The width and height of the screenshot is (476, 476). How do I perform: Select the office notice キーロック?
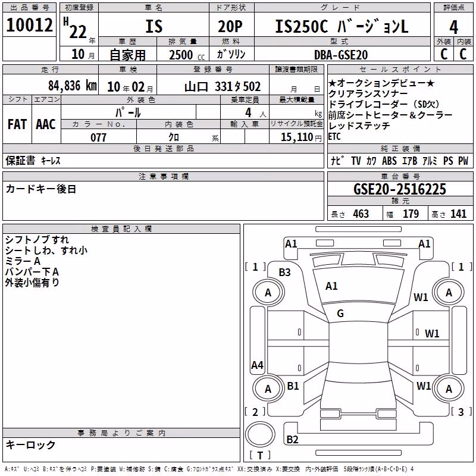pyautogui.click(x=30, y=444)
